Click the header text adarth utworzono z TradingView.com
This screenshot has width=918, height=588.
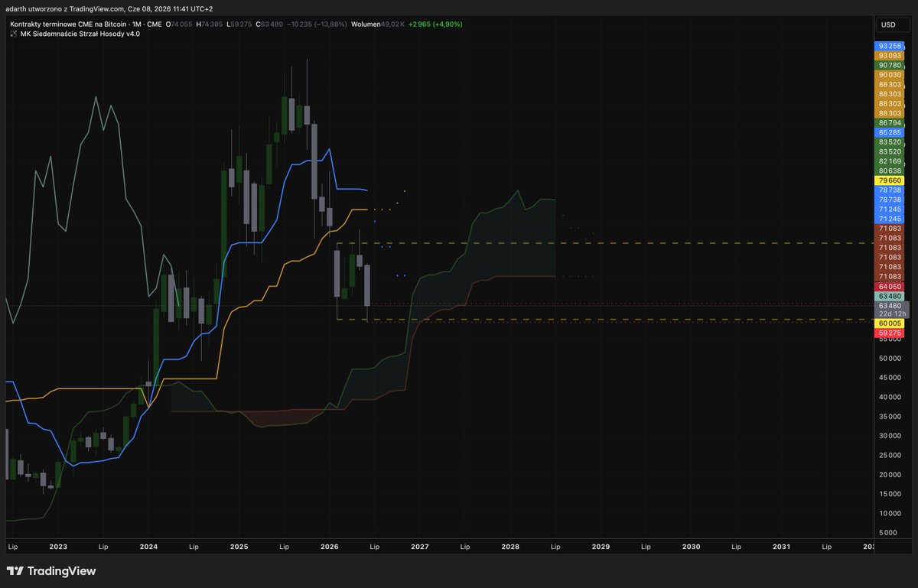(x=65, y=8)
